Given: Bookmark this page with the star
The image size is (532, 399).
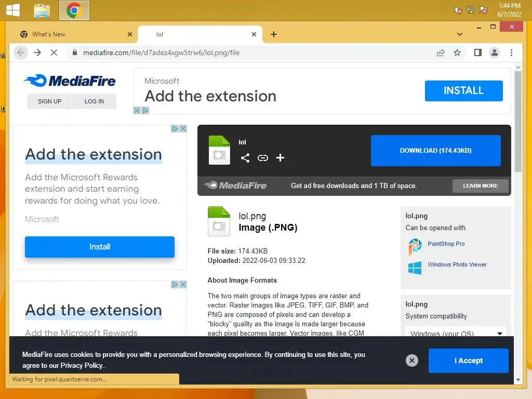Looking at the screenshot, I should pyautogui.click(x=457, y=52).
